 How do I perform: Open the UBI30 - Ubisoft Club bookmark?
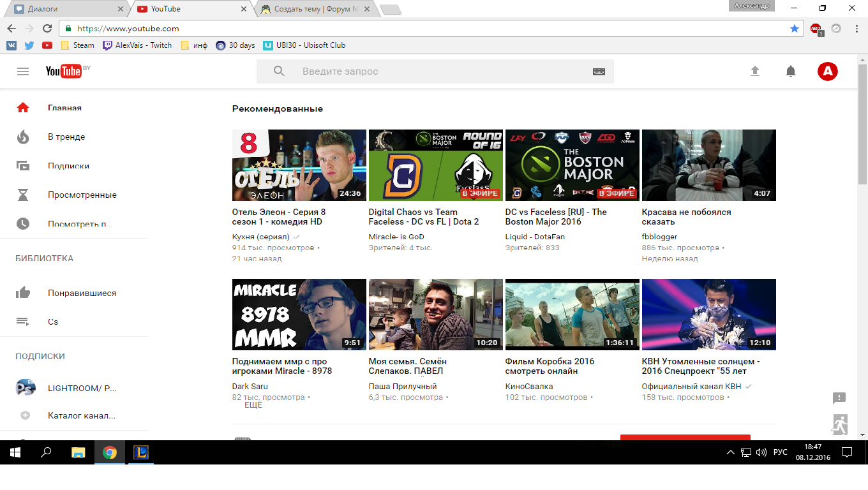point(304,45)
